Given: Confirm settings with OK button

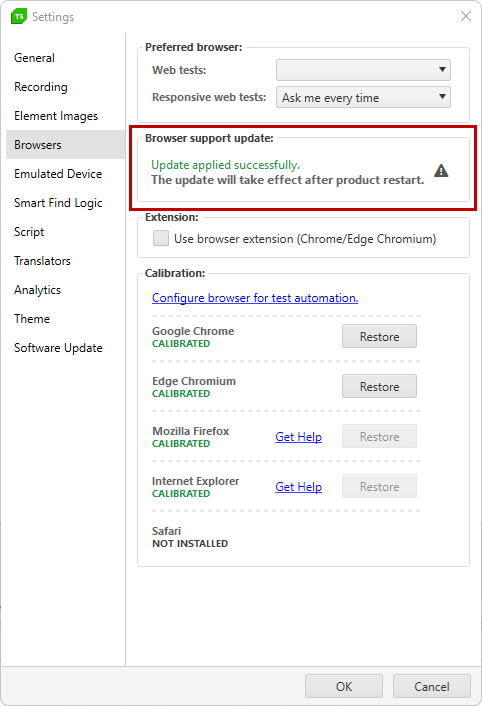Looking at the screenshot, I should pos(344,686).
